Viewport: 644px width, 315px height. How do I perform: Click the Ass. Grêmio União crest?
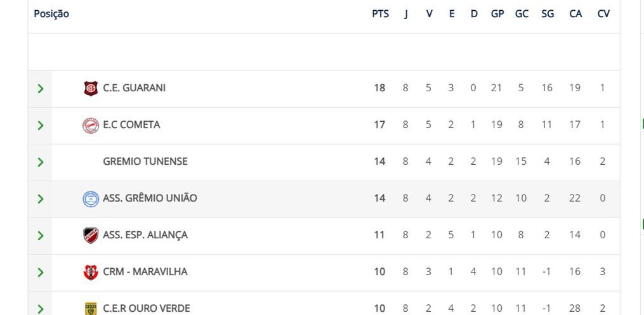coord(91,198)
